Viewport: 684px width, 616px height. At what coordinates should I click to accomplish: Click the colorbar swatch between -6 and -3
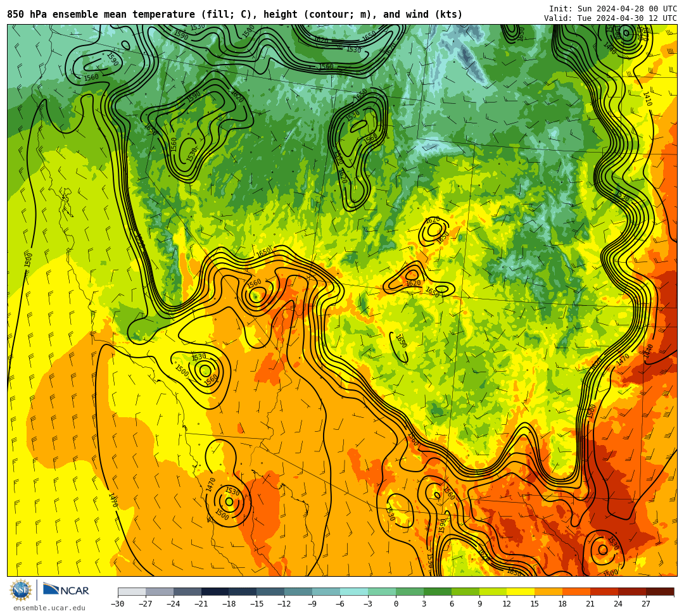pyautogui.click(x=354, y=591)
